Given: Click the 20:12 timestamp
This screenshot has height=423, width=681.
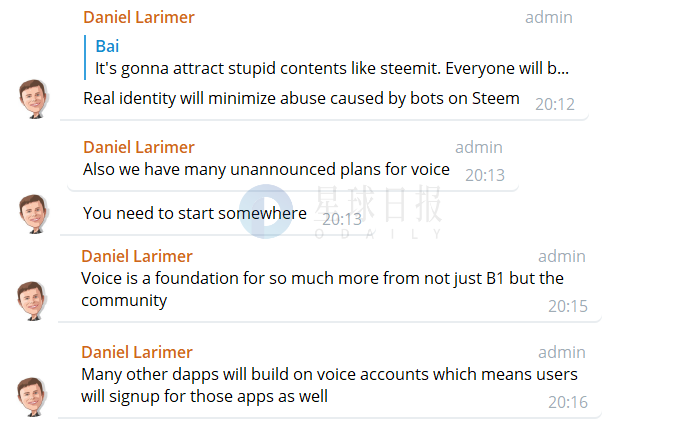Looking at the screenshot, I should click(555, 104).
